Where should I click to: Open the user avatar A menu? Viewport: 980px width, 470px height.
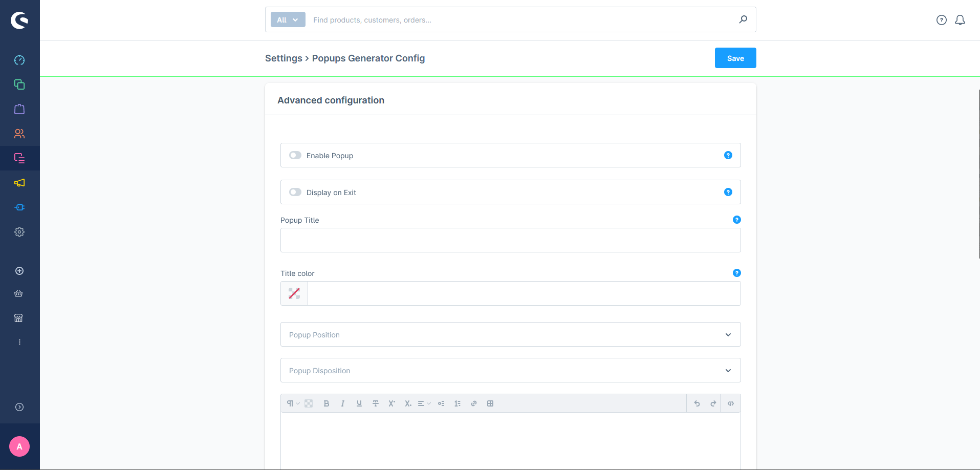19,446
